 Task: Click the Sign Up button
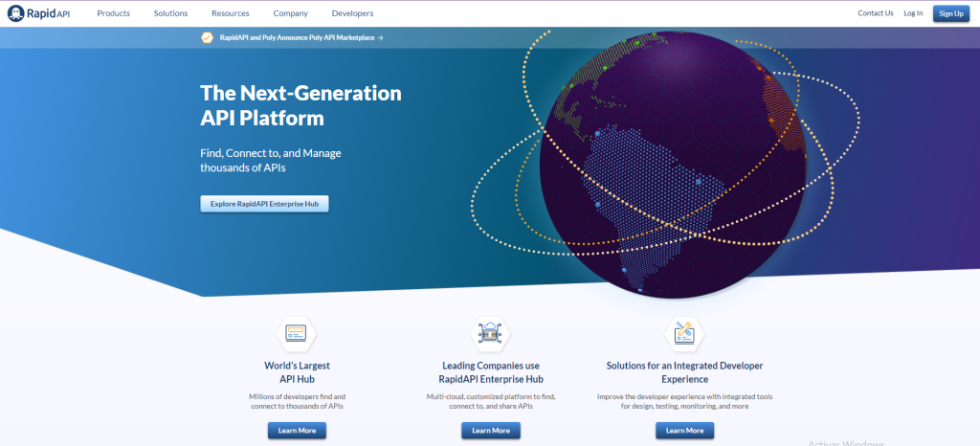pos(951,13)
